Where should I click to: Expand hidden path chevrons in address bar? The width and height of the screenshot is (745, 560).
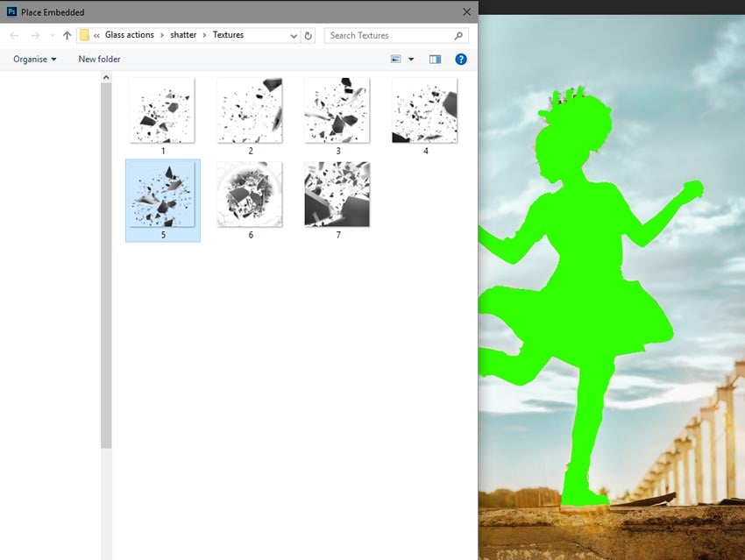[96, 35]
